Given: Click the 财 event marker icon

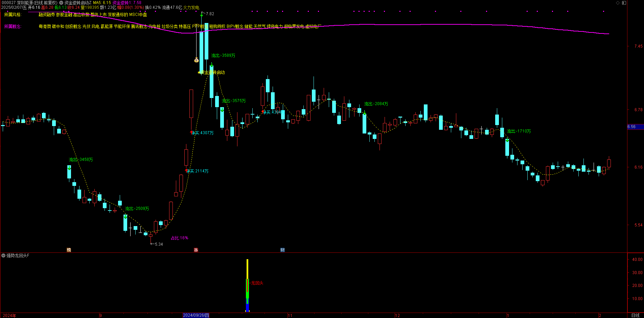Looking at the screenshot, I should (282, 250).
